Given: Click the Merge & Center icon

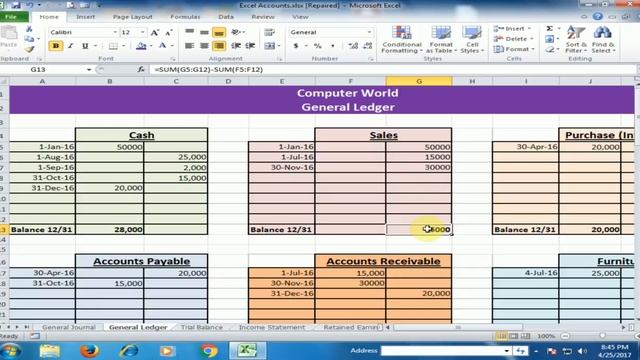Looking at the screenshot, I should tap(269, 46).
